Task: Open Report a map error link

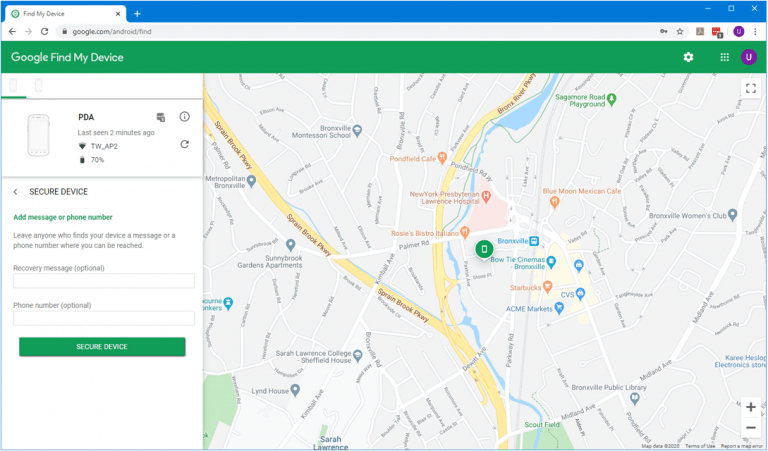Action: pos(742,446)
